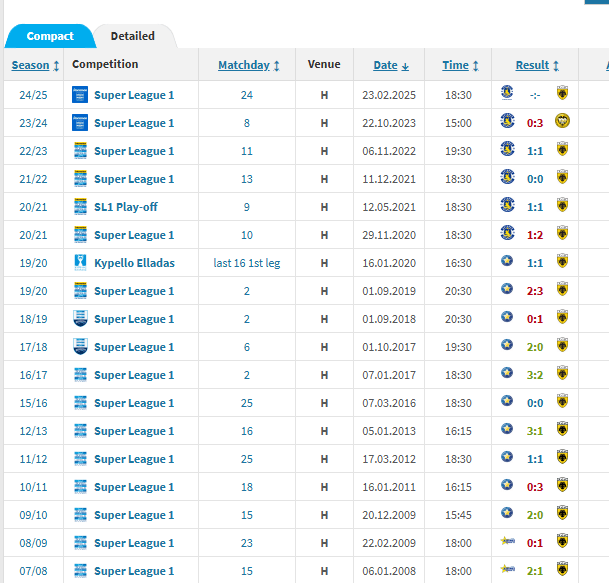Sort by Time column header
Screen dimensions: 609x583
(x=460, y=65)
